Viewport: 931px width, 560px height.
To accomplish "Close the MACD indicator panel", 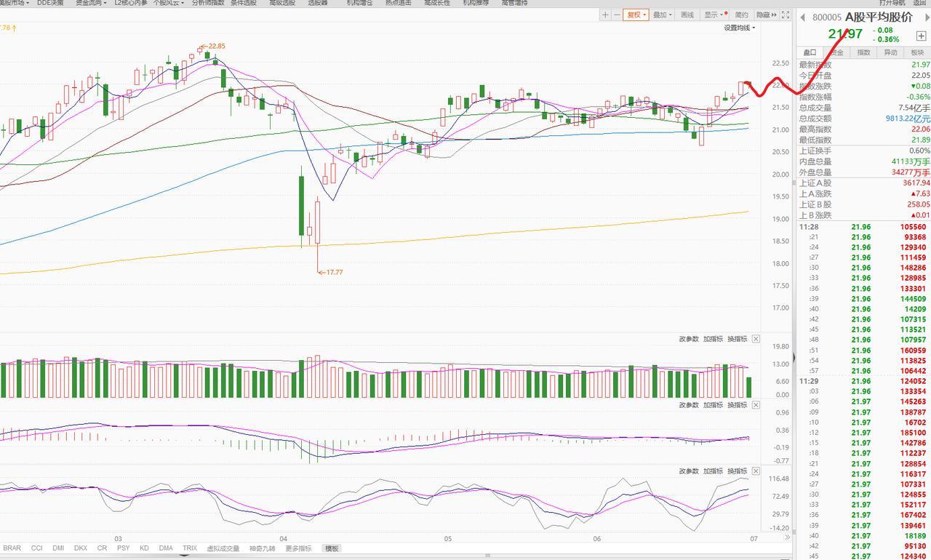I will tap(756, 405).
